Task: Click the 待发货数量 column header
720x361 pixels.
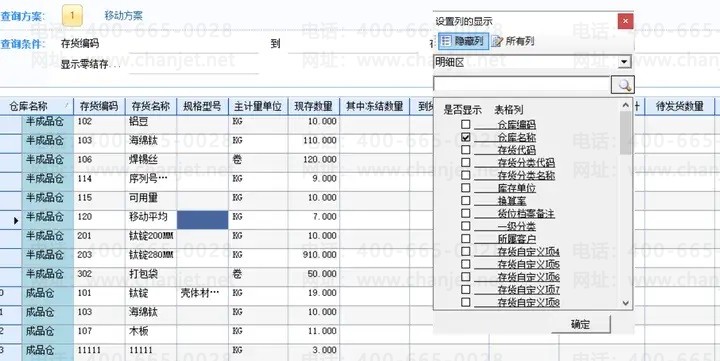Action: point(680,107)
